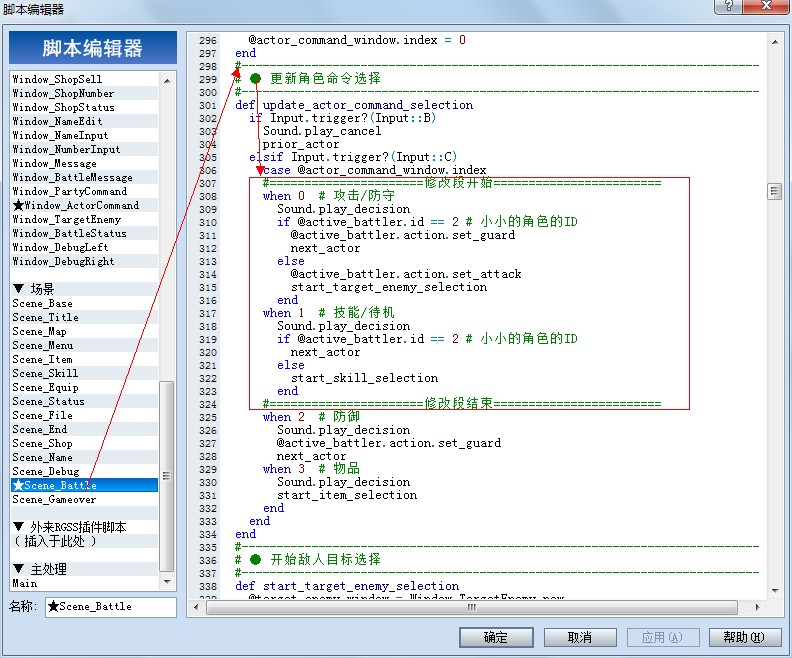Select Window_BattleMessage script

click(84, 178)
